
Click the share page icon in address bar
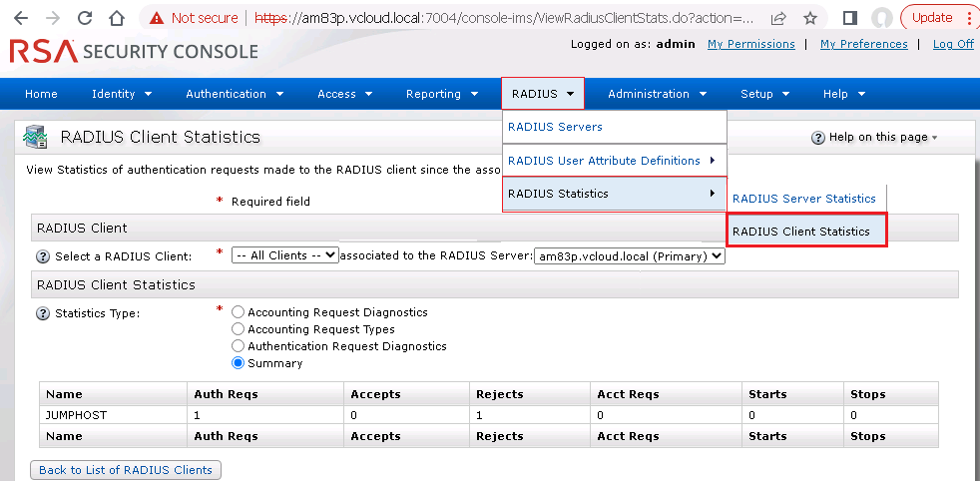777,18
